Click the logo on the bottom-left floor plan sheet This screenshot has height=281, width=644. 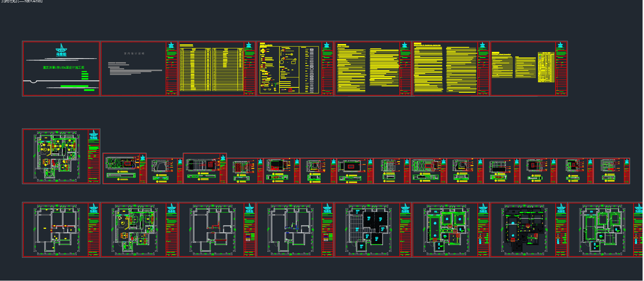pos(94,208)
